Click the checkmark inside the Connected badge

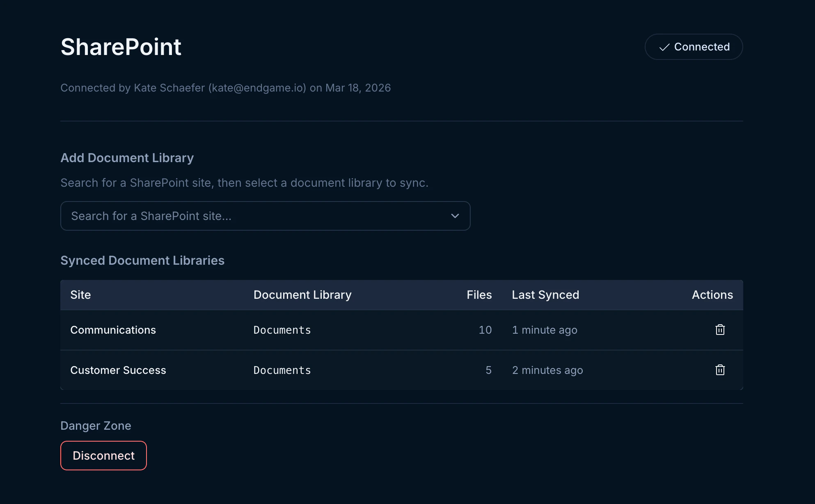coord(665,47)
